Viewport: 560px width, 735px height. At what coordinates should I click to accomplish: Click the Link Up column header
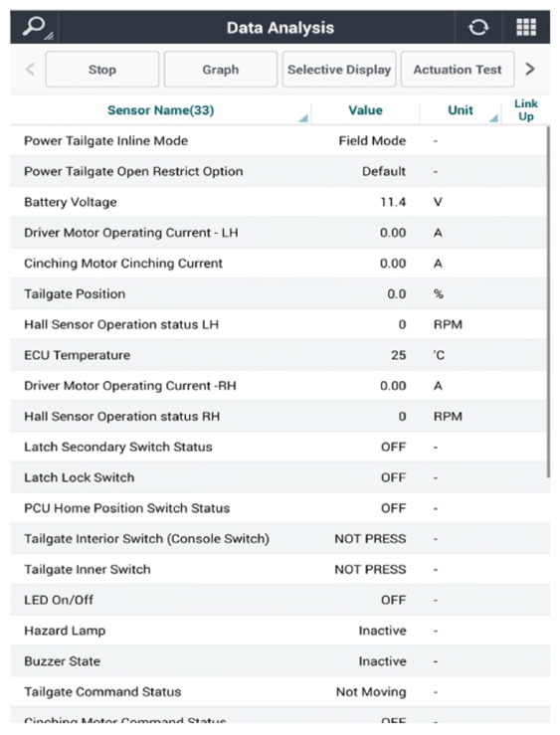(x=526, y=110)
